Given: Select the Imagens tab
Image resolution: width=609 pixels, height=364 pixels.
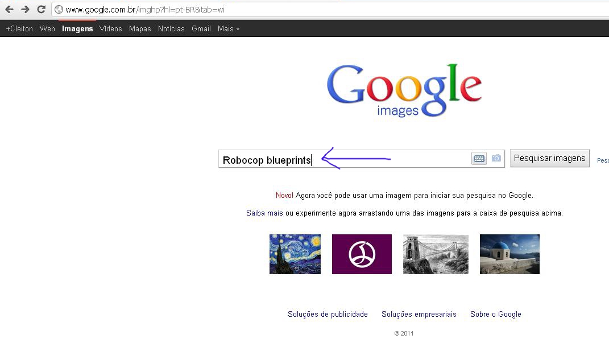Looking at the screenshot, I should [x=77, y=29].
